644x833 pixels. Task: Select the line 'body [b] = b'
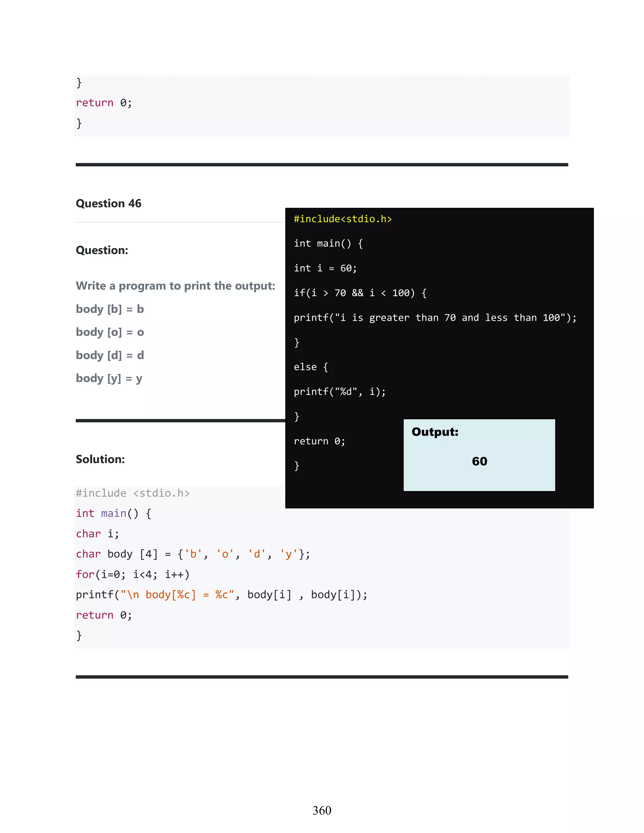pyautogui.click(x=110, y=309)
